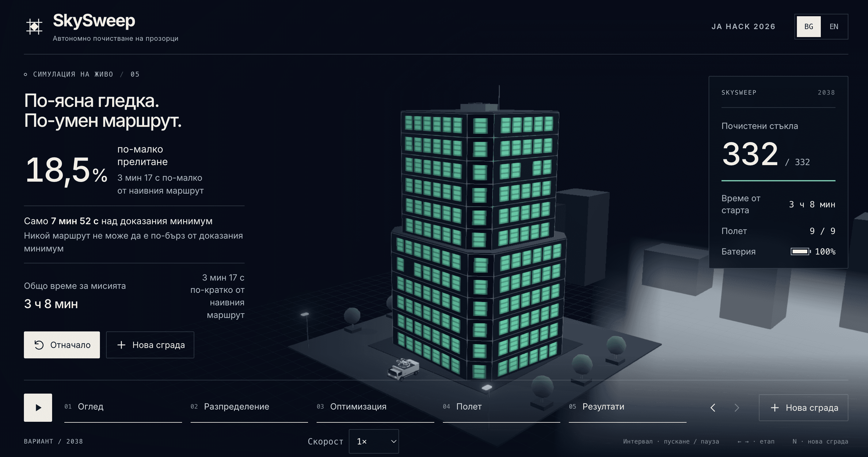Go to stage 04 Полет

[501, 408]
